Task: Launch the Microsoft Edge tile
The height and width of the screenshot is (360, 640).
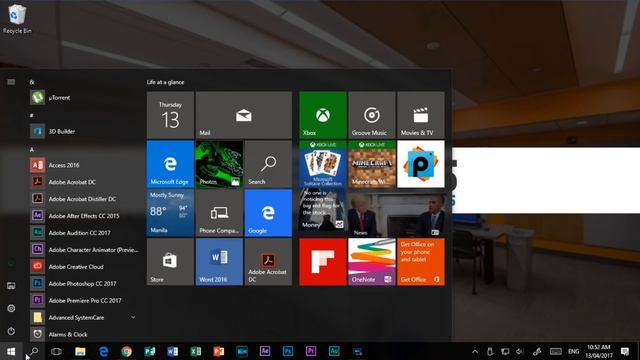Action: tap(170, 164)
